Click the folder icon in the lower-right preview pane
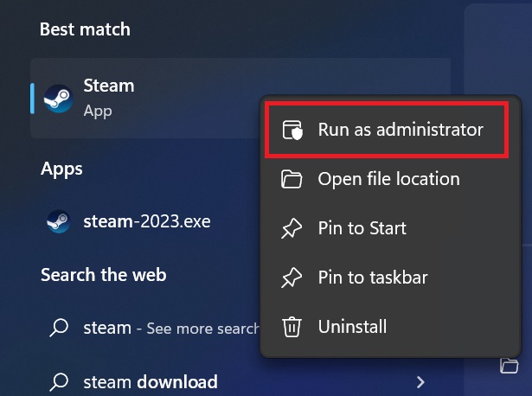Image resolution: width=532 pixels, height=396 pixels. coord(510,365)
